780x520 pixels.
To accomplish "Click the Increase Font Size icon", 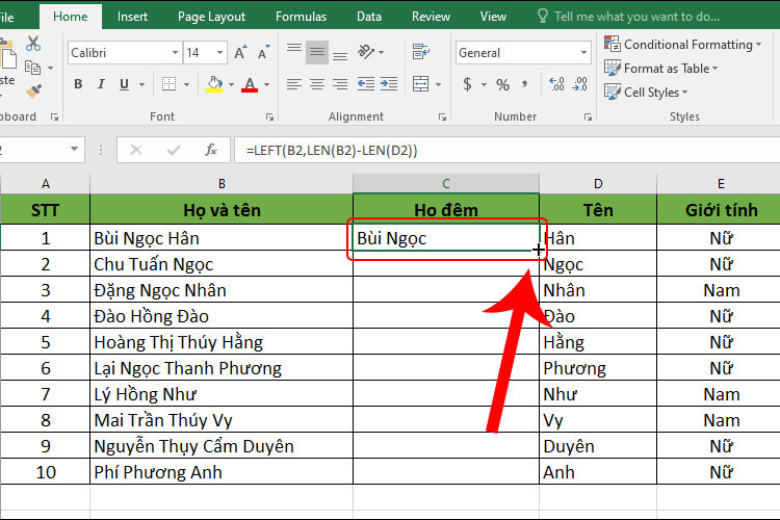I will tap(241, 52).
